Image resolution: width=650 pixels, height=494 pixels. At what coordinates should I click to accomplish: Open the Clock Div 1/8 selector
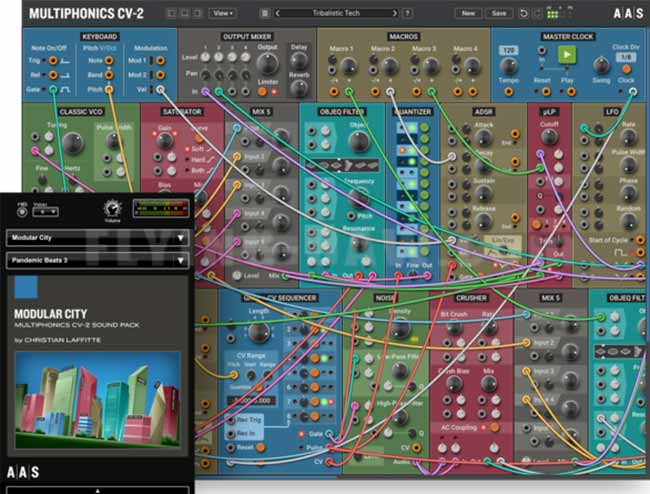click(x=626, y=57)
